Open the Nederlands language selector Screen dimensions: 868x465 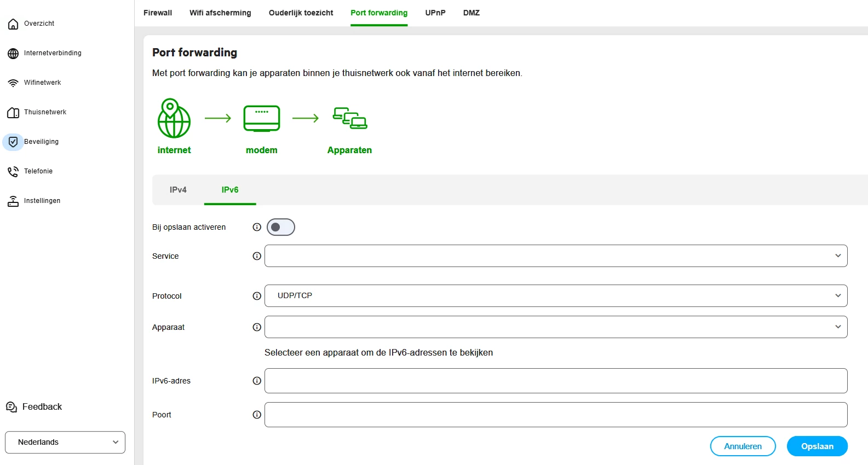65,442
